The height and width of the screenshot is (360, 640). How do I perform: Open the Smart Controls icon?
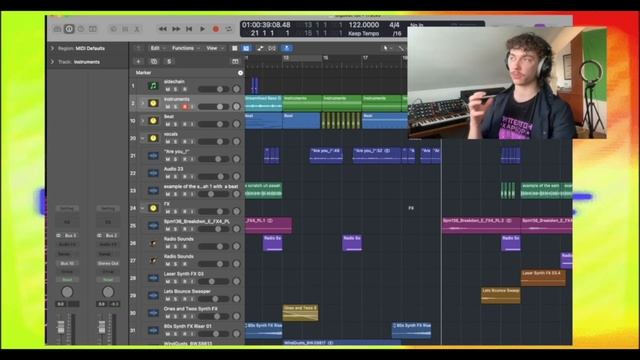(113, 29)
